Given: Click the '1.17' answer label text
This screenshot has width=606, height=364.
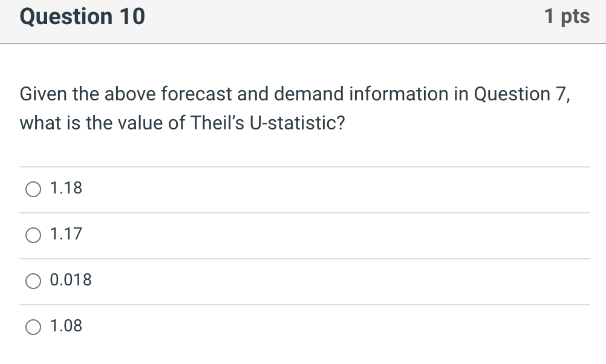Looking at the screenshot, I should pyautogui.click(x=66, y=235).
